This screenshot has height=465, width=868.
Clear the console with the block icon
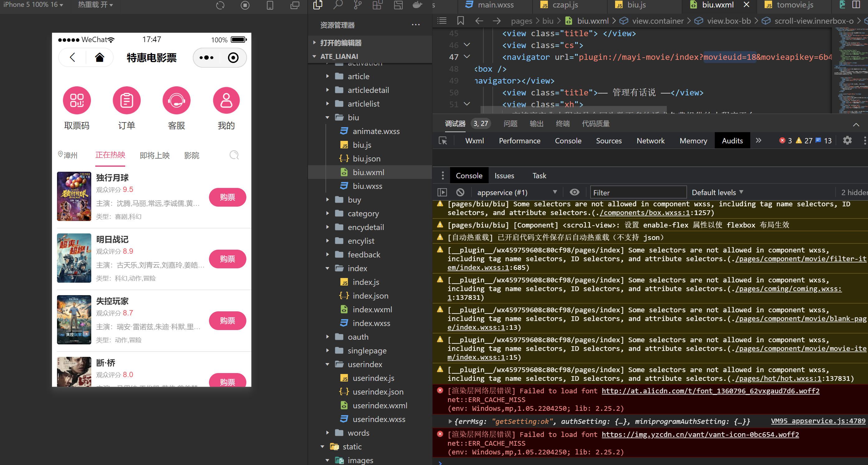pos(460,192)
